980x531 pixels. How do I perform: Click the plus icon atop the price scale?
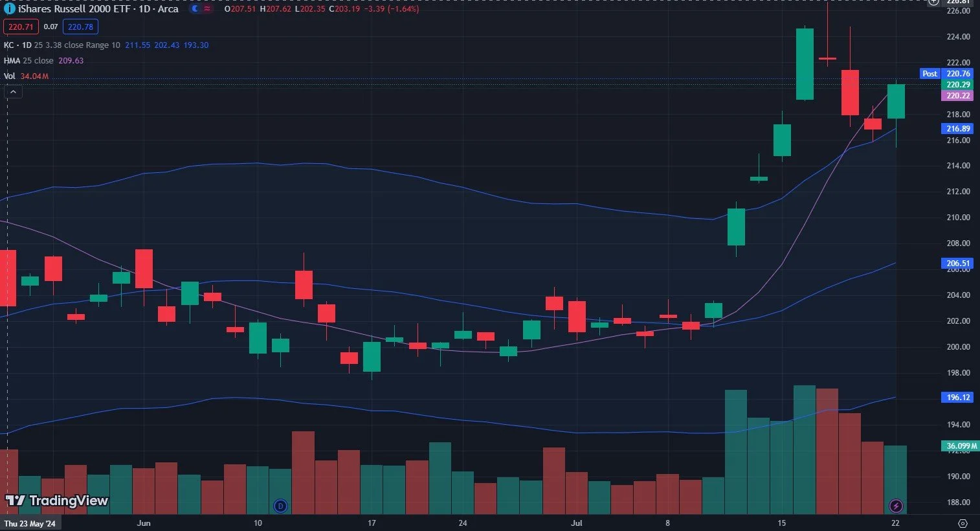pyautogui.click(x=933, y=3)
